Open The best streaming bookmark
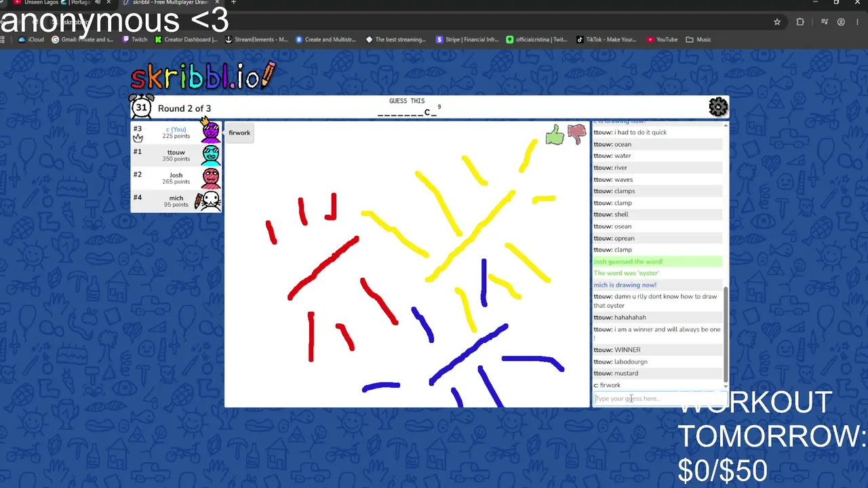868x488 pixels. point(396,39)
